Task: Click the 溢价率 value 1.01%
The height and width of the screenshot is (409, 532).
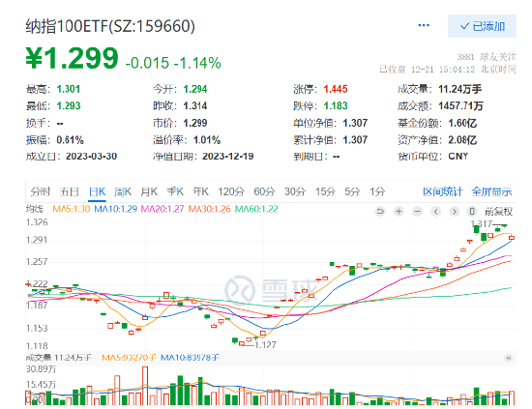Action: pyautogui.click(x=207, y=140)
